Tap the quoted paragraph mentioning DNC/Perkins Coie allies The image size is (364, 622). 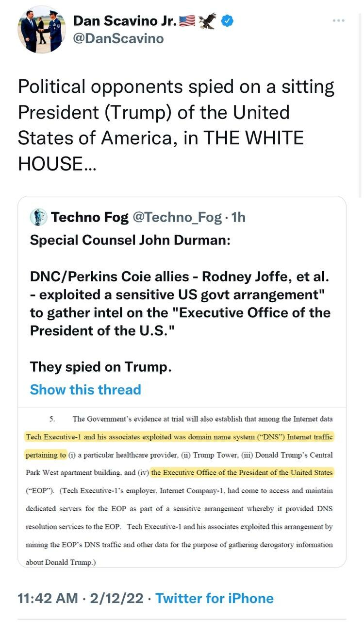180,303
